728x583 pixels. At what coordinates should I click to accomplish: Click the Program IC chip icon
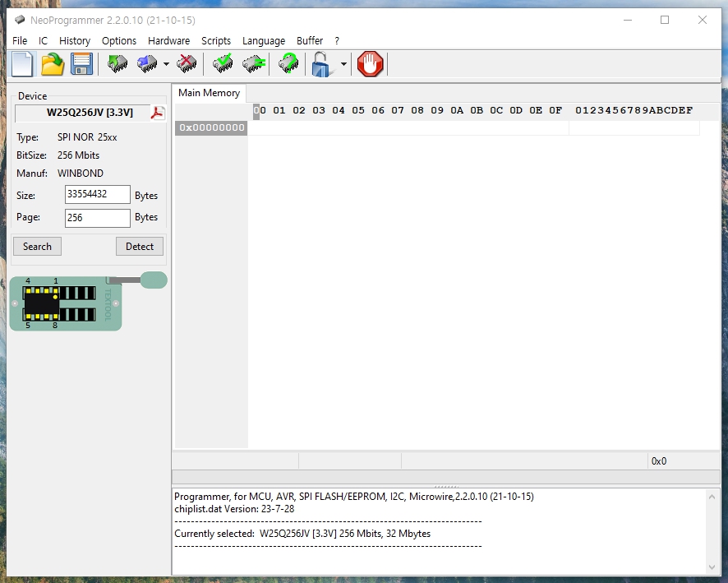pyautogui.click(x=147, y=64)
